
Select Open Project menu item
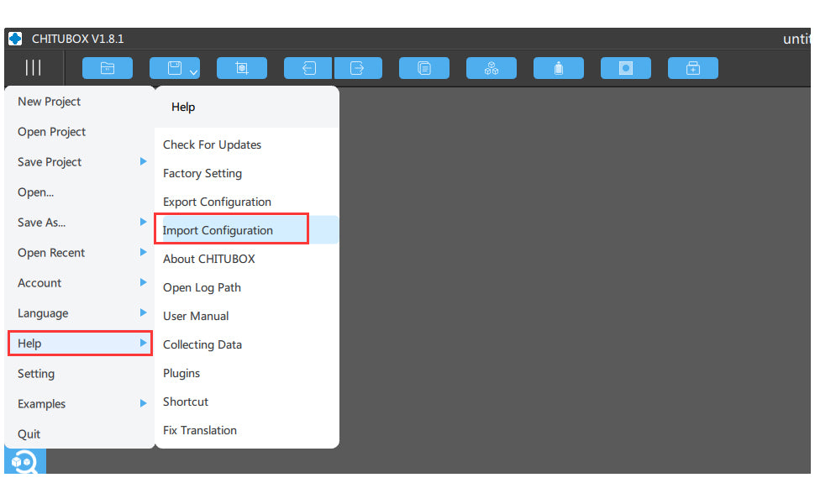pos(80,131)
